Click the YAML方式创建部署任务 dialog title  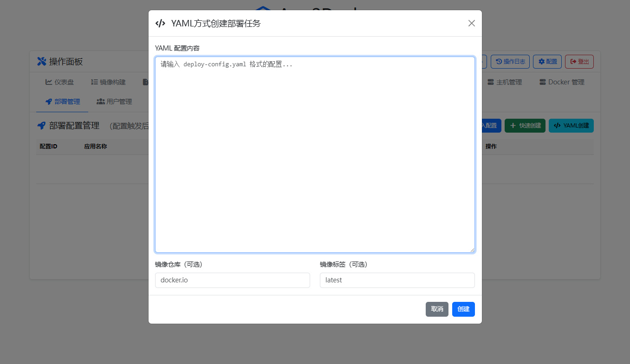pos(216,23)
